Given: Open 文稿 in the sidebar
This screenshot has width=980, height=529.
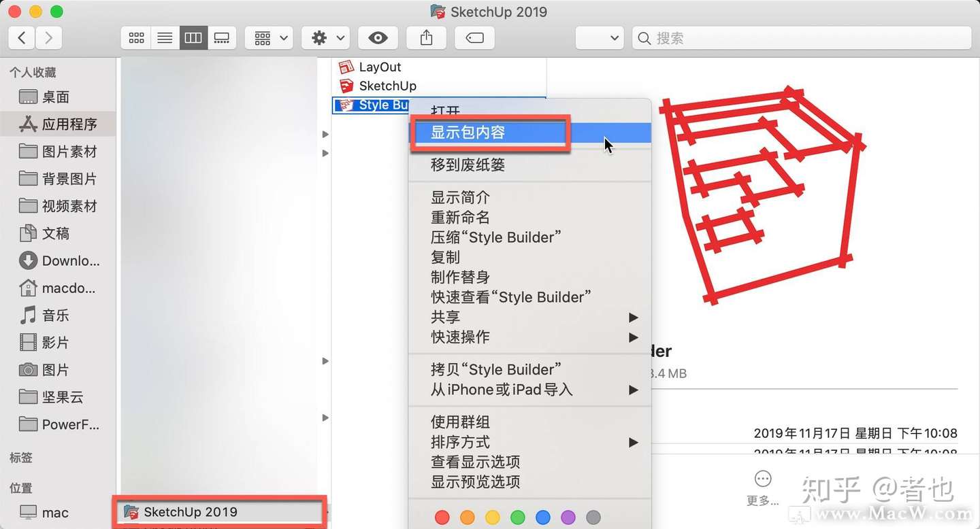Looking at the screenshot, I should (x=58, y=233).
